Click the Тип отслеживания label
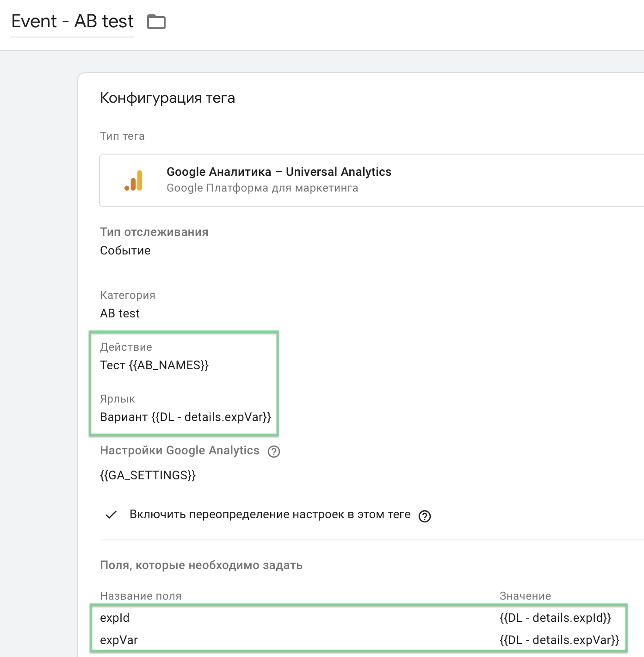 click(154, 232)
